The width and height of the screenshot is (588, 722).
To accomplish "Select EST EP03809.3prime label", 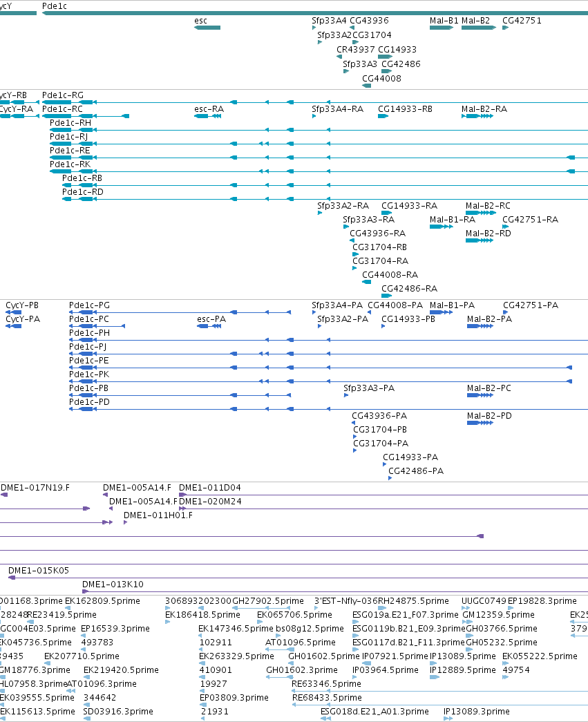I will tap(234, 698).
